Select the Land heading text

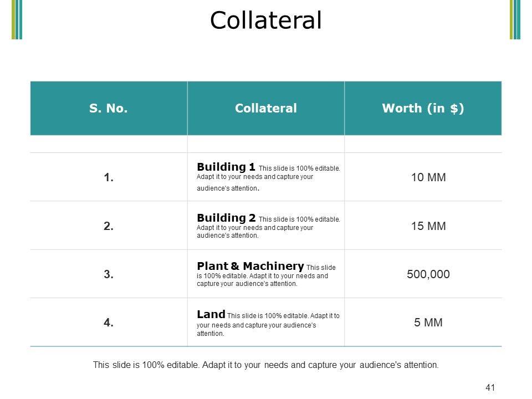click(x=211, y=314)
